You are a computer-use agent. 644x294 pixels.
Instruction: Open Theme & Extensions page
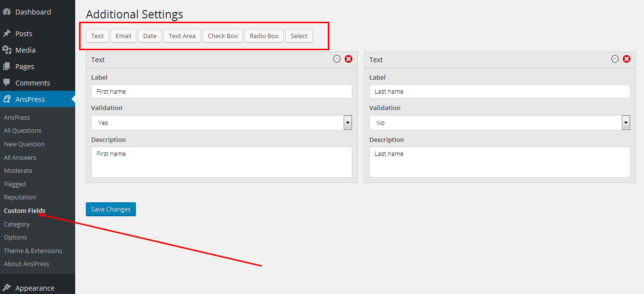(33, 251)
